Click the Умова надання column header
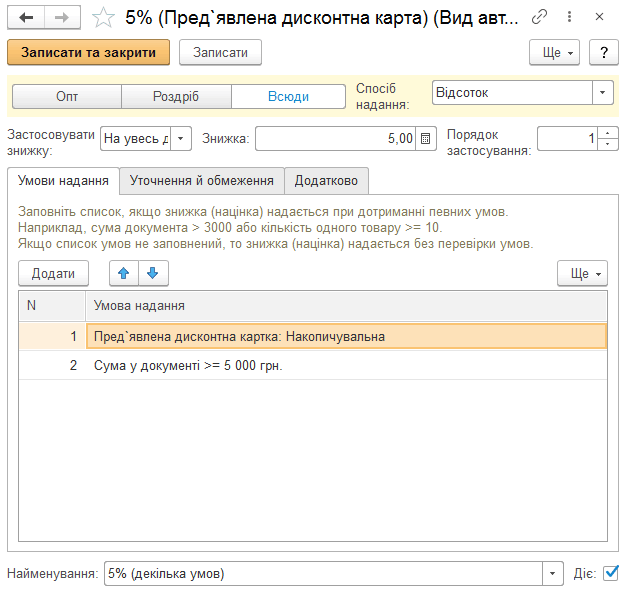Viewport: 623px width, 592px height. [346, 306]
